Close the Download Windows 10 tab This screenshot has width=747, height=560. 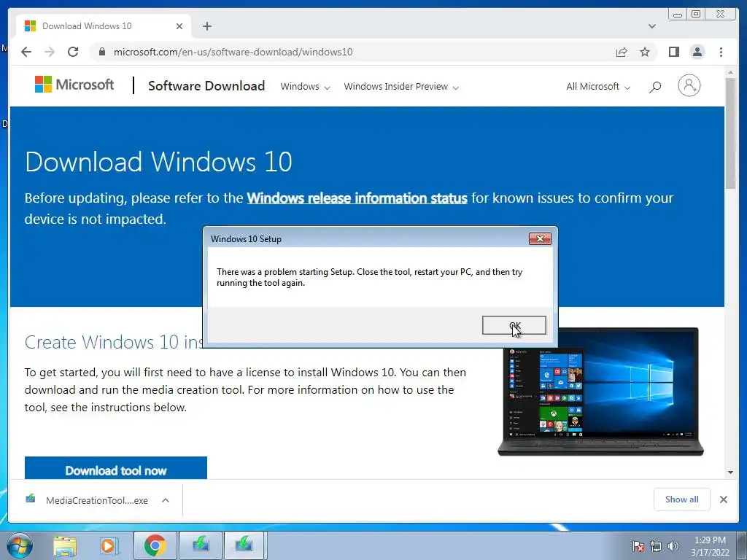[179, 26]
